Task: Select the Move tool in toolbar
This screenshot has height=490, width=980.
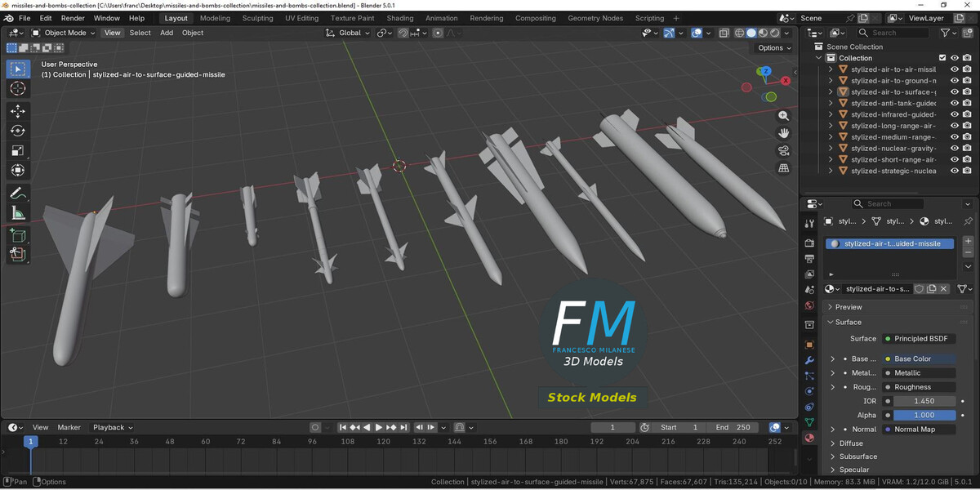Action: point(17,110)
